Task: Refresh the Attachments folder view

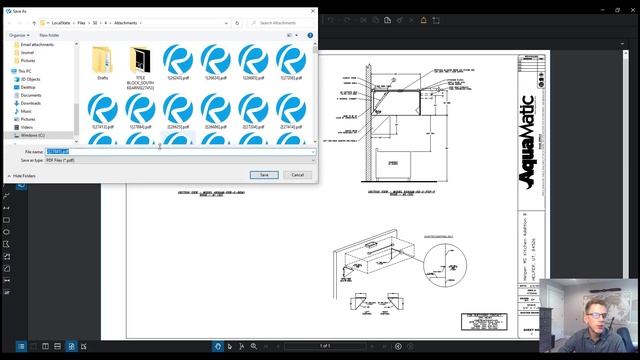Action: 237,23
